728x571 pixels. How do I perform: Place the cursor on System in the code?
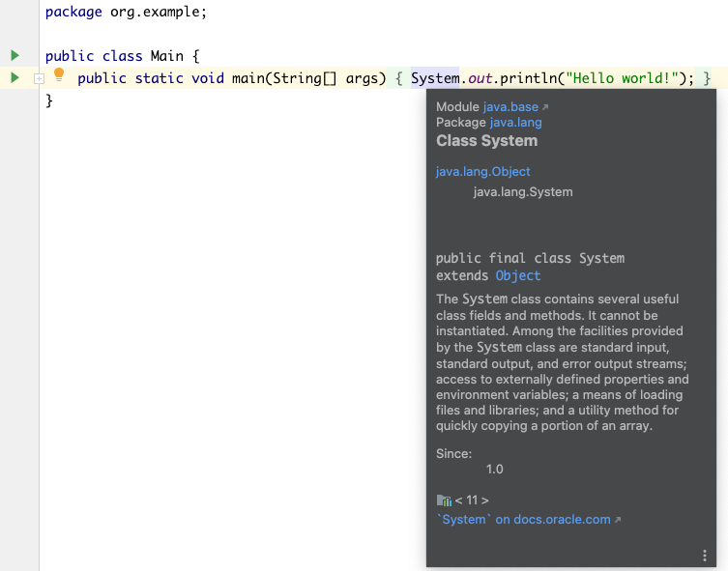coord(435,78)
